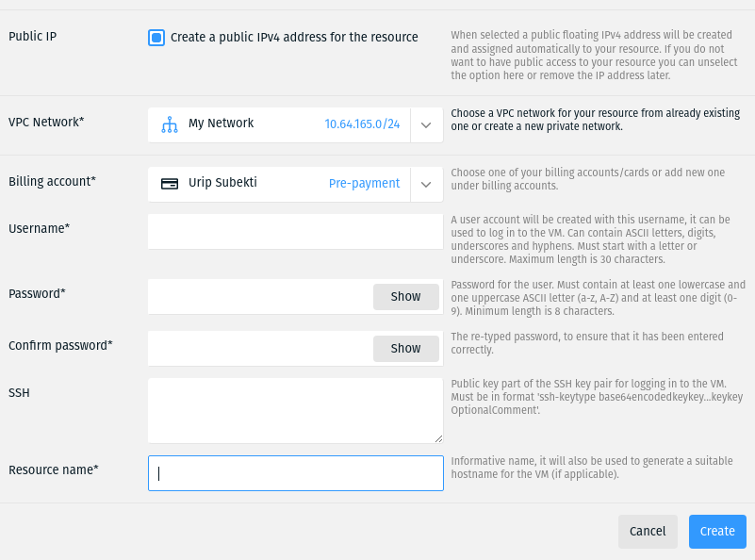Cancel the resource creation form

(x=648, y=531)
